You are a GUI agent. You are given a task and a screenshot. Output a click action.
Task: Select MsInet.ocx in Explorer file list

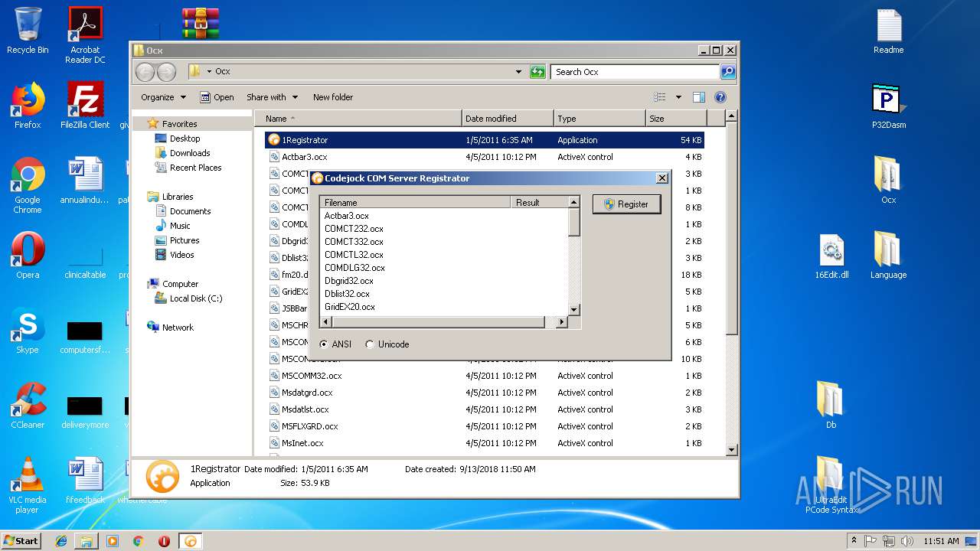[484, 443]
